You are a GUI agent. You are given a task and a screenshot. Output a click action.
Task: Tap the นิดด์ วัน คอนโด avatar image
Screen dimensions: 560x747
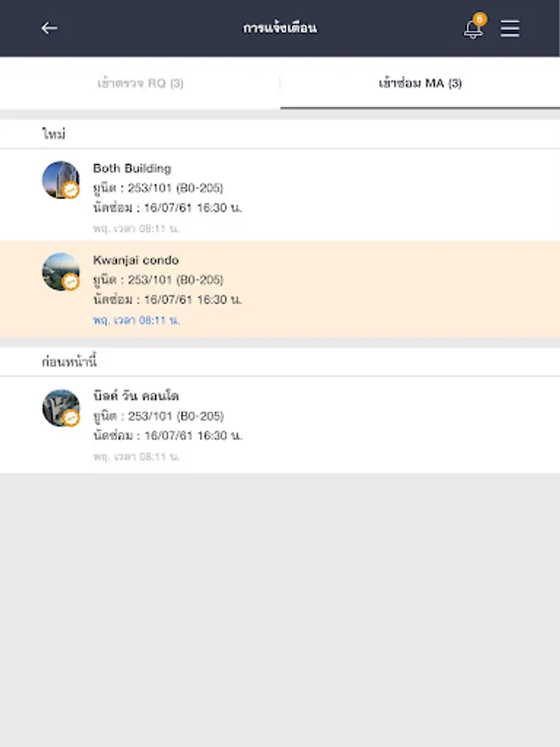pyautogui.click(x=60, y=407)
